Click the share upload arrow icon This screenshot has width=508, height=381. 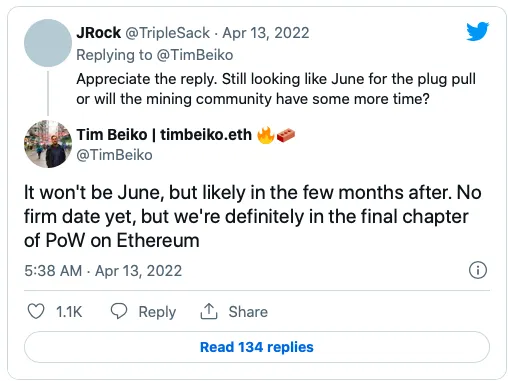[209, 311]
